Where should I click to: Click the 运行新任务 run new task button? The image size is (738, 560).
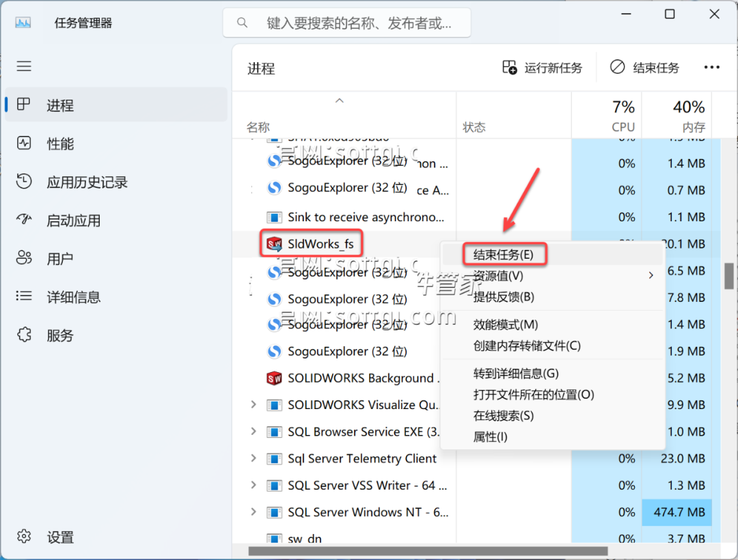tap(542, 68)
